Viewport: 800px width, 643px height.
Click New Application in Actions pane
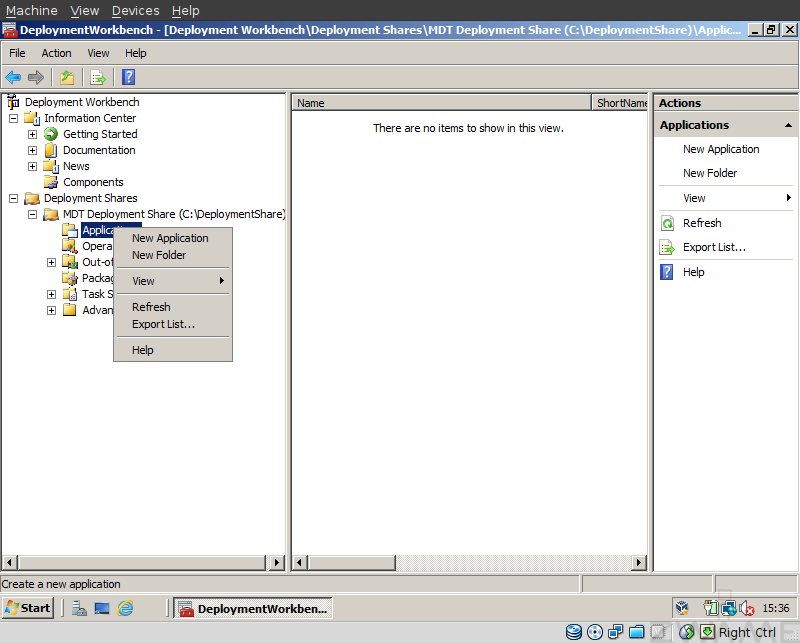[721, 149]
